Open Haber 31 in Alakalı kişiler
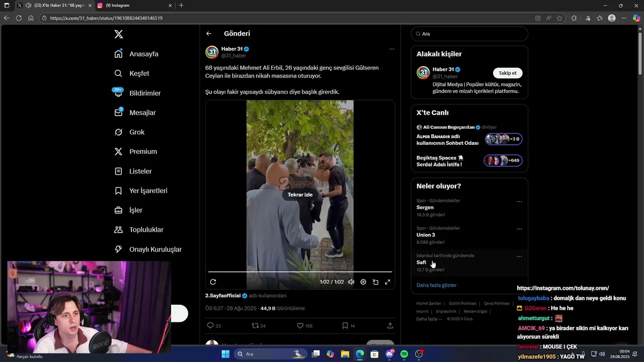 click(x=443, y=69)
